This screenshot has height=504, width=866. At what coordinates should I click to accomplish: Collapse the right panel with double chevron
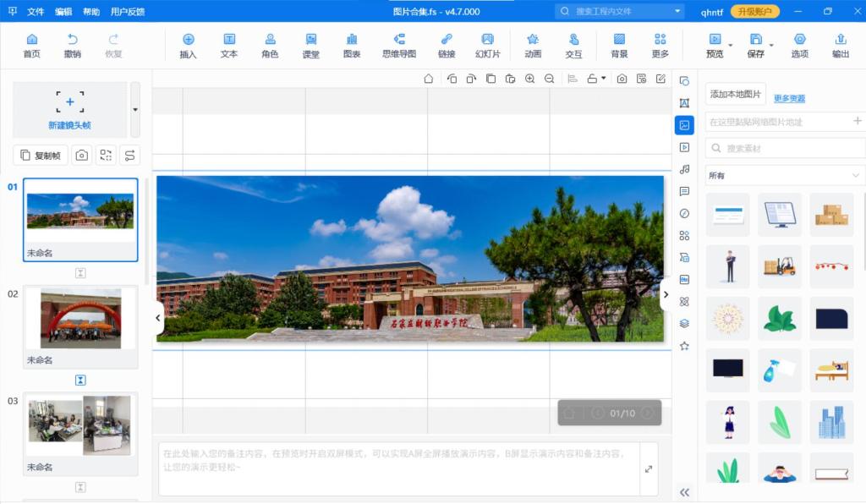click(x=684, y=492)
